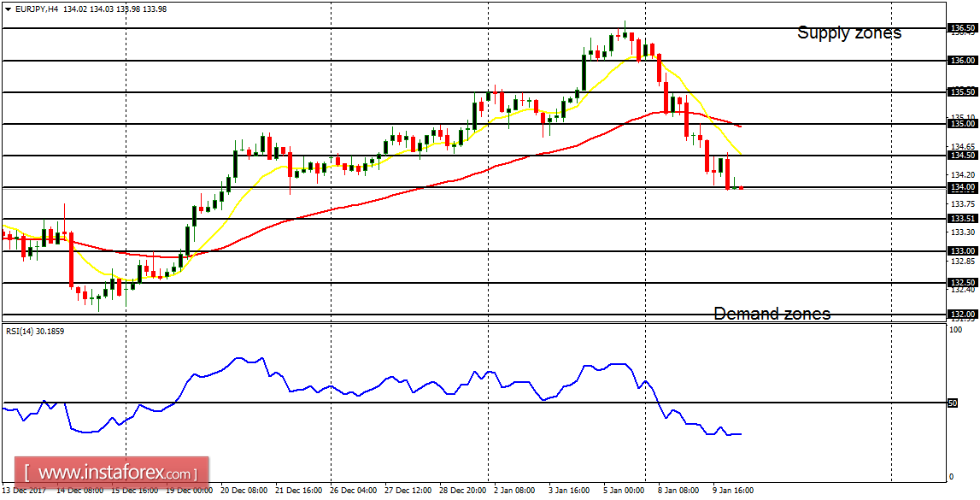
Task: Click the 132.00 price level tag
Action: 964,314
